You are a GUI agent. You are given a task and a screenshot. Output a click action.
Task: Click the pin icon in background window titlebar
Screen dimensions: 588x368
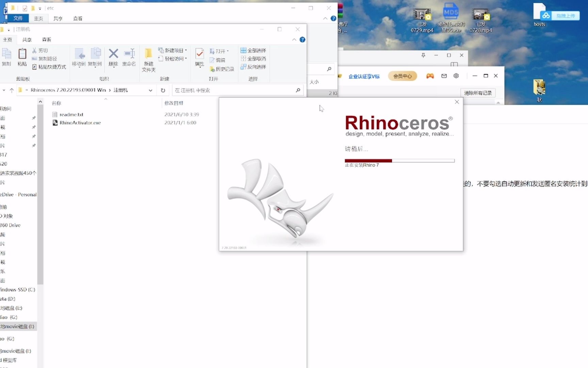click(x=423, y=55)
